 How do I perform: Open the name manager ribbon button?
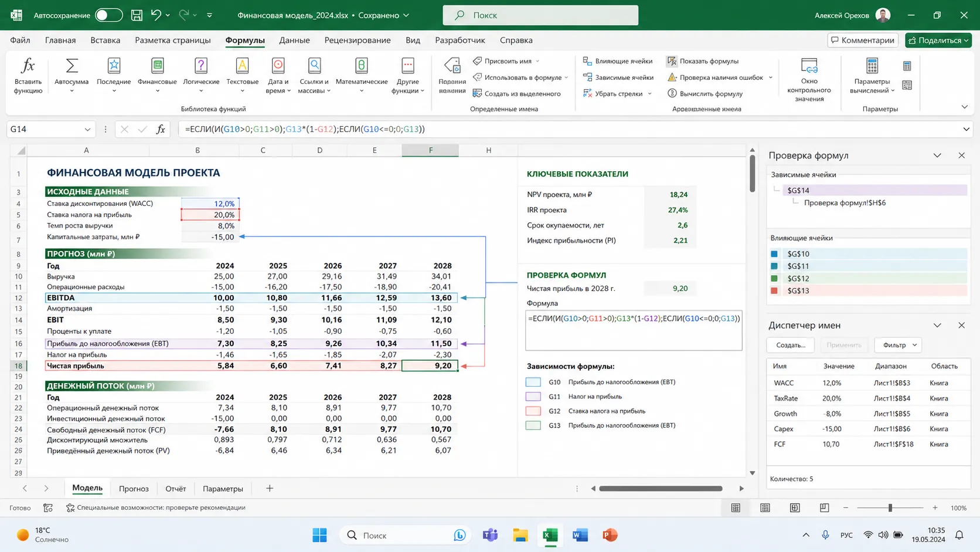(x=452, y=74)
